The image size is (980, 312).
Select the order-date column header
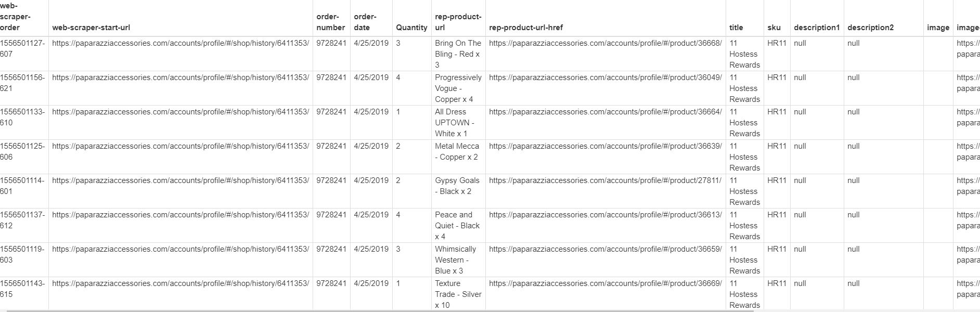(365, 22)
